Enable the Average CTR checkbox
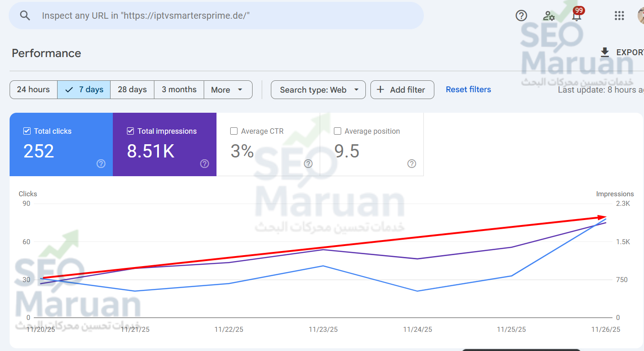Viewport: 644px width, 351px height. [x=234, y=131]
